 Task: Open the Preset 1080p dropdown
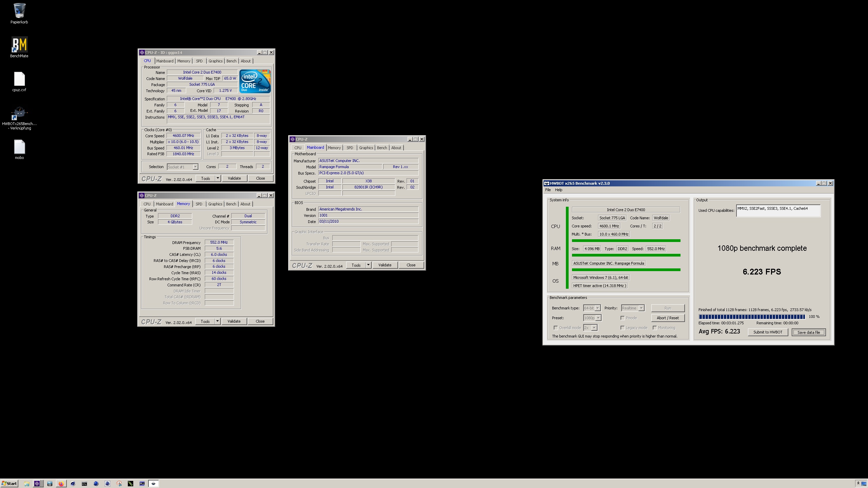(x=592, y=318)
